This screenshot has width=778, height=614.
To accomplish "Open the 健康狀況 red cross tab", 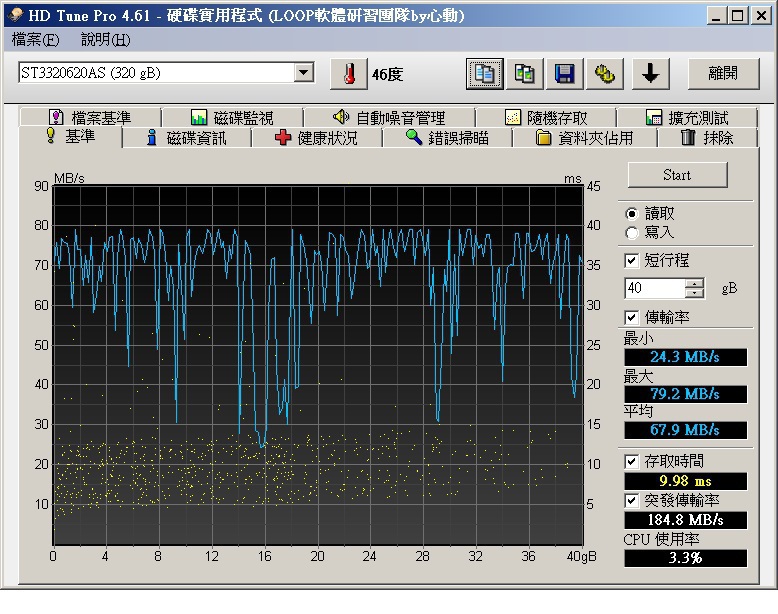I will (x=316, y=138).
